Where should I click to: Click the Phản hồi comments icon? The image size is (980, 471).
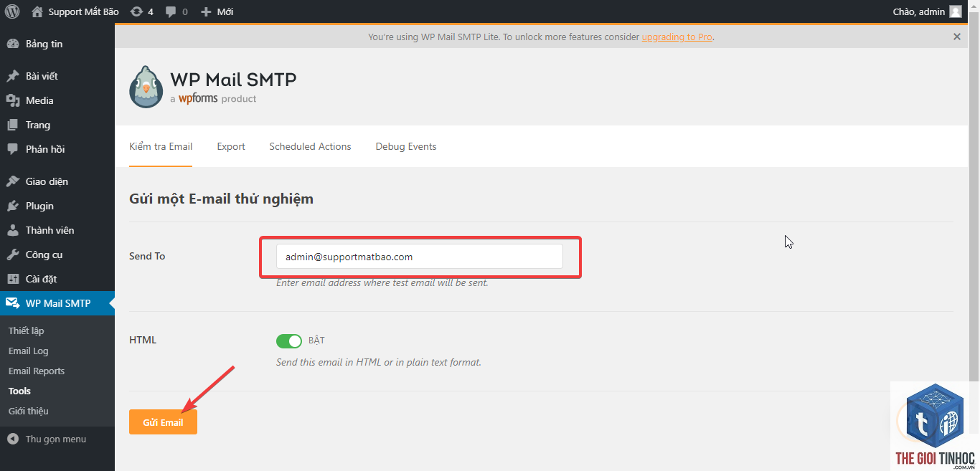pos(13,149)
